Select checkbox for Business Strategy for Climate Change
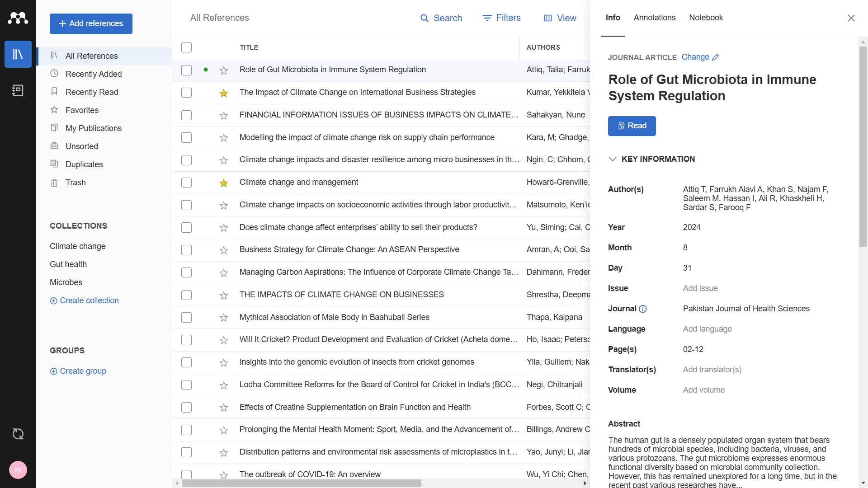868x488 pixels. click(x=186, y=250)
